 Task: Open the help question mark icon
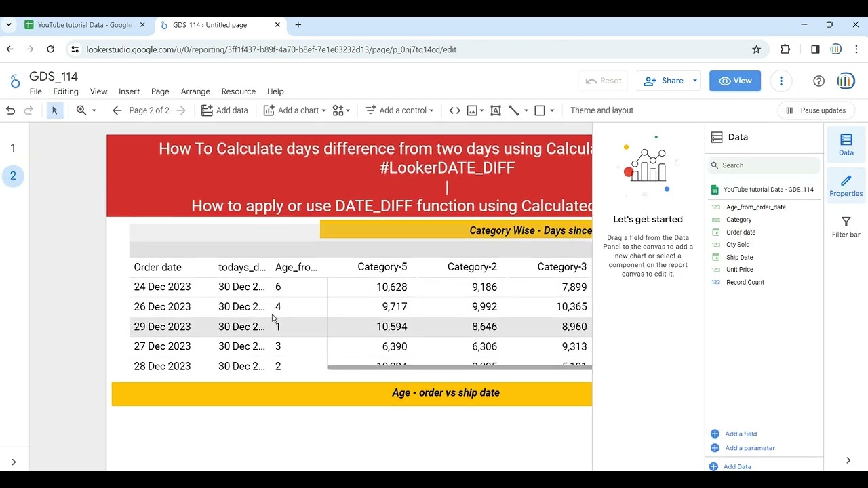(818, 81)
